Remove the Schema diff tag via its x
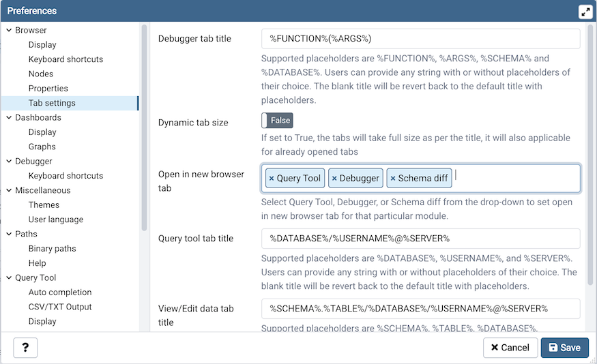This screenshot has width=597, height=364. (x=393, y=179)
